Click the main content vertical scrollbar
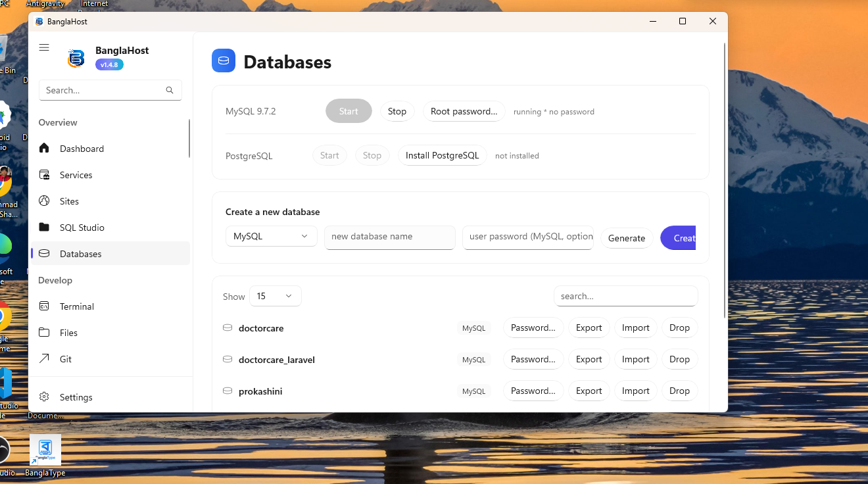The height and width of the screenshot is (484, 868). 725,181
